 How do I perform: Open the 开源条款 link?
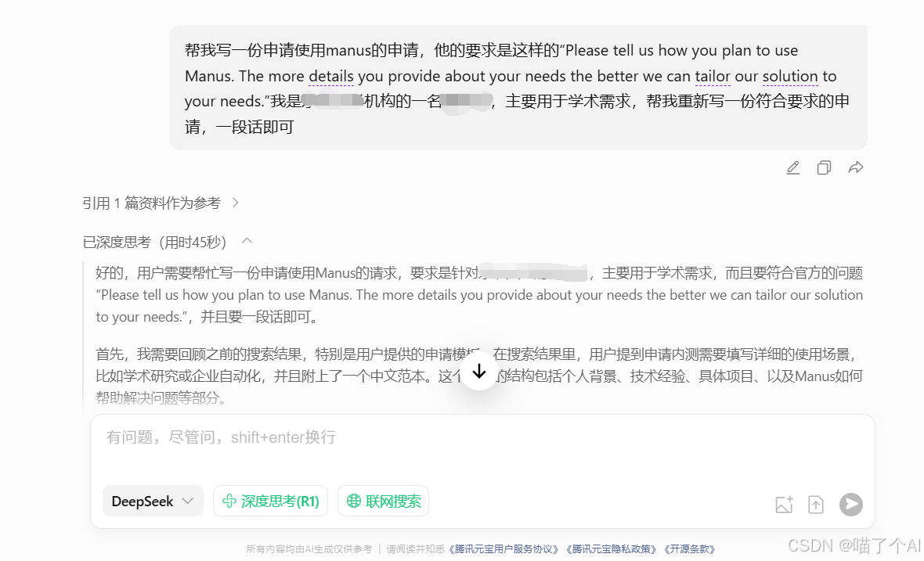pos(689,549)
